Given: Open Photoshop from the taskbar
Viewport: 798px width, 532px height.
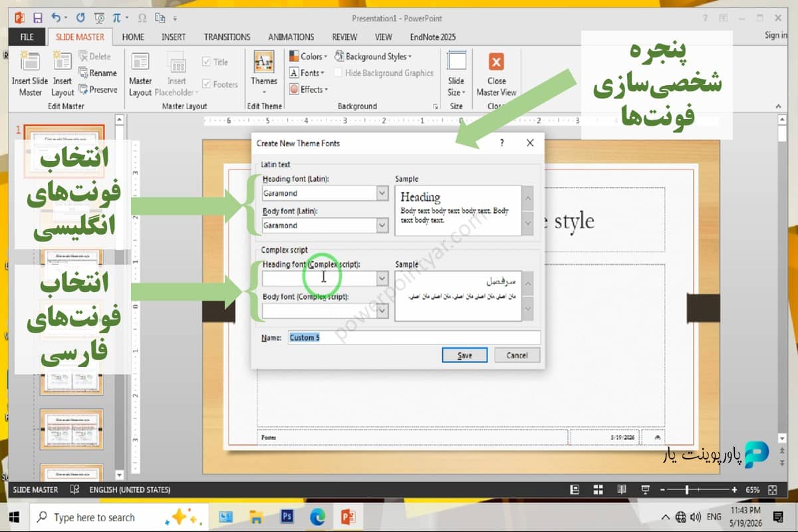Looking at the screenshot, I should (x=287, y=517).
